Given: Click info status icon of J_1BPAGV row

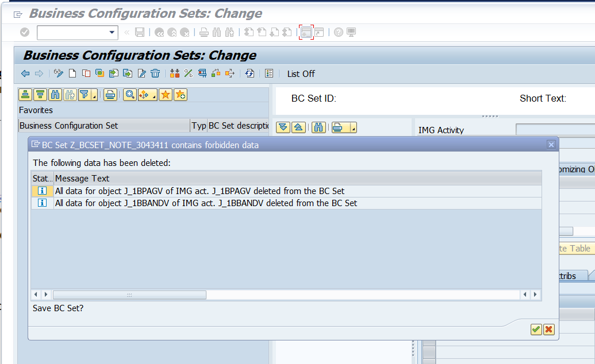Looking at the screenshot, I should pos(42,191).
